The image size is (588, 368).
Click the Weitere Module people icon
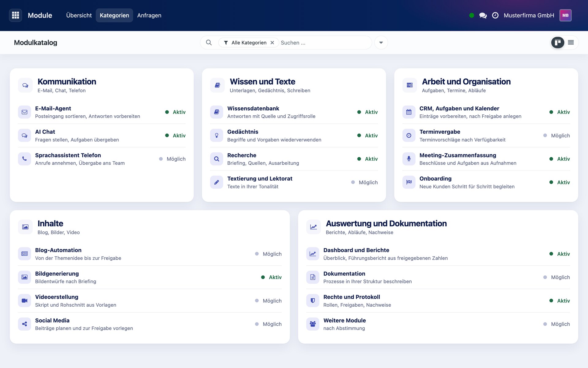(x=313, y=324)
